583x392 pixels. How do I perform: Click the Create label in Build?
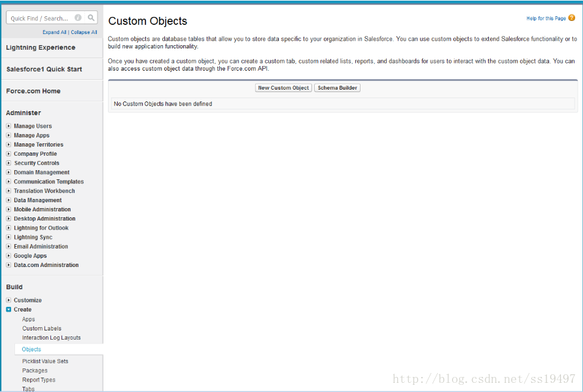[x=23, y=310]
